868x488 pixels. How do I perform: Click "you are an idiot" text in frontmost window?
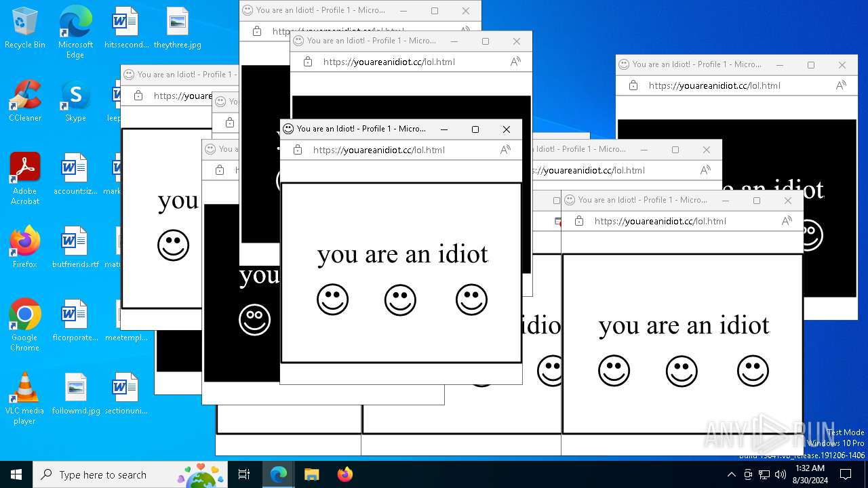[403, 254]
